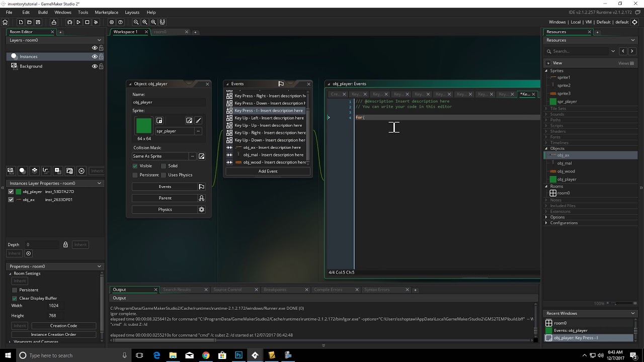Image resolution: width=644 pixels, height=362 pixels.
Task: Switch to the Compile Errors tab
Action: [x=328, y=290]
